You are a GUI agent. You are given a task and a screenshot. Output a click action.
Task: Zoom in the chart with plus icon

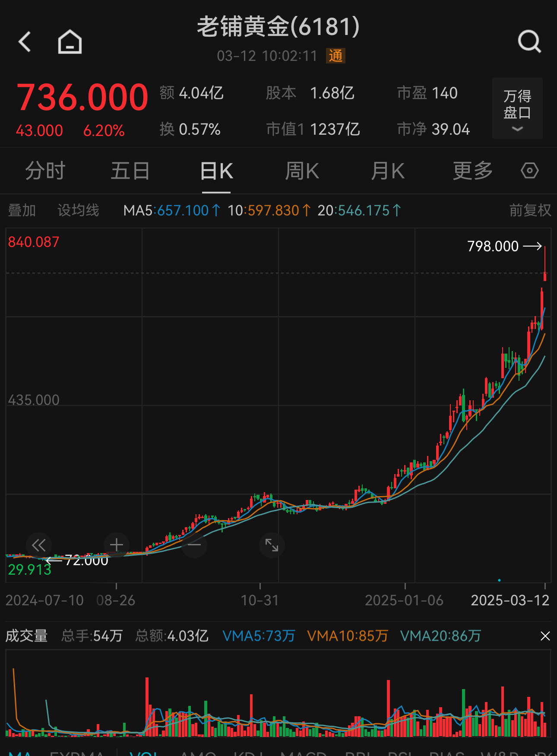[x=117, y=545]
